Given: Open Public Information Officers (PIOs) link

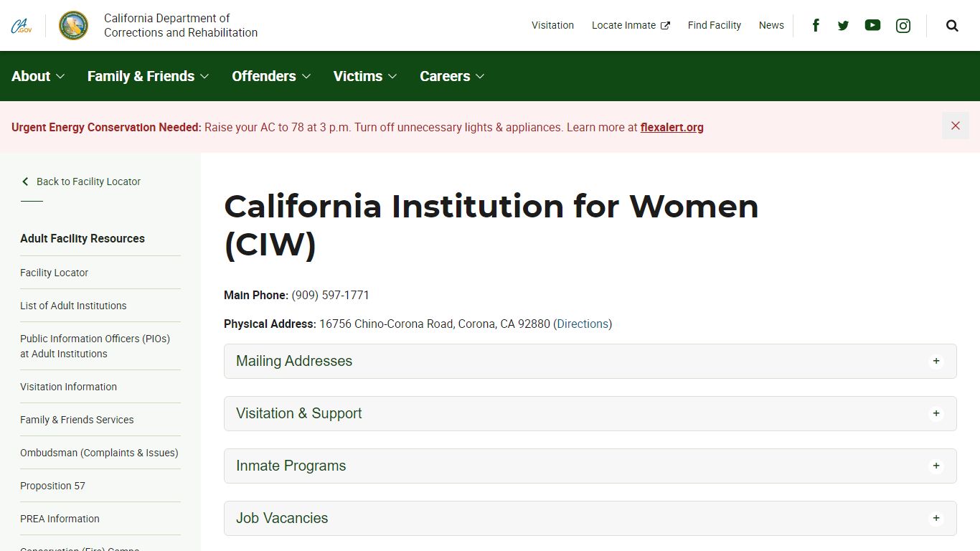Looking at the screenshot, I should [x=95, y=346].
